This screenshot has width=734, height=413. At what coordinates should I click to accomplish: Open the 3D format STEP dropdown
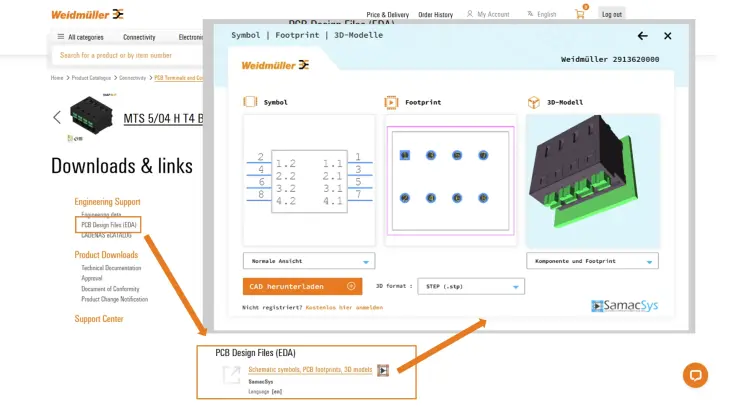coord(470,287)
